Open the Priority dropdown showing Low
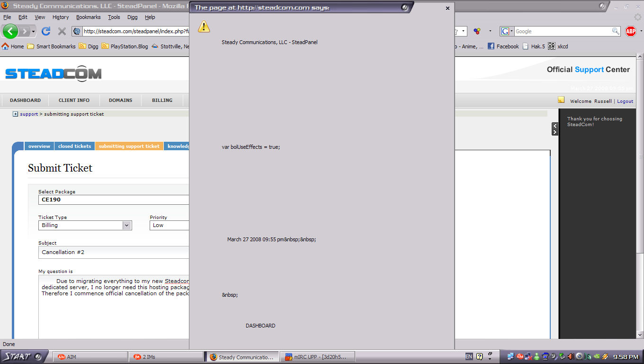Image resolution: width=644 pixels, height=364 pixels. tap(170, 226)
